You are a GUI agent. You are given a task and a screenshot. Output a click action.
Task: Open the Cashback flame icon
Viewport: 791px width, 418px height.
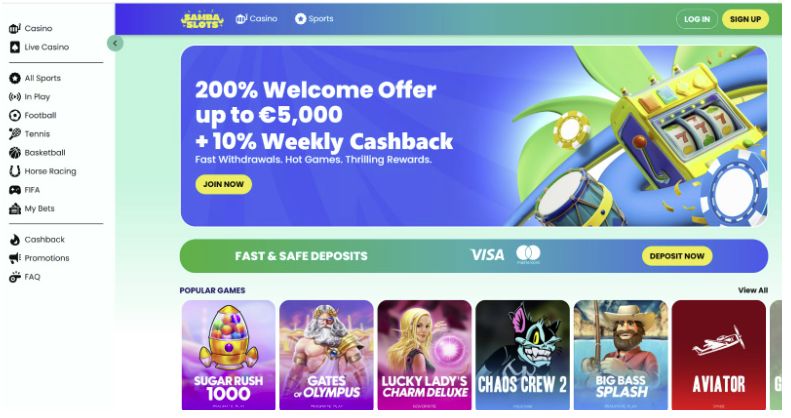15,240
